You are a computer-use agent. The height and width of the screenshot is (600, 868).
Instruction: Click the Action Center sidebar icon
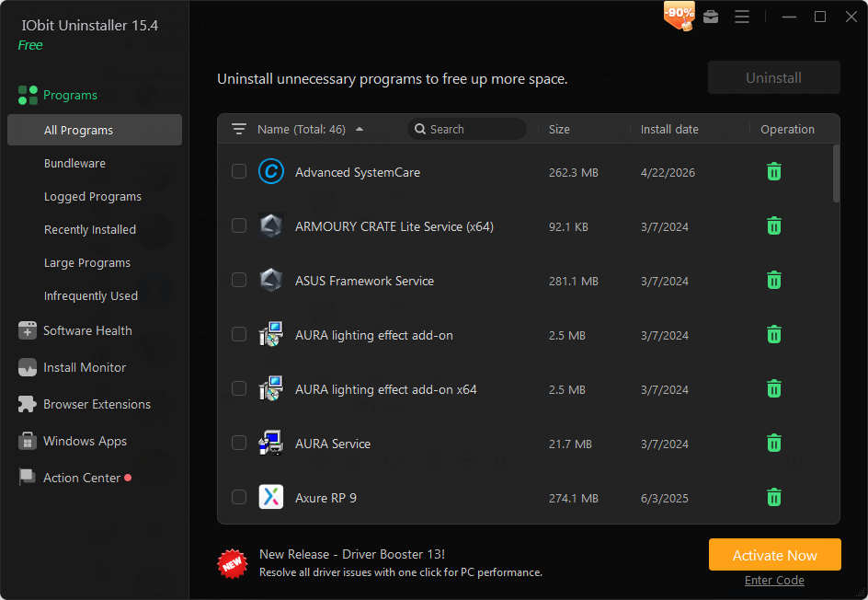[x=28, y=477]
